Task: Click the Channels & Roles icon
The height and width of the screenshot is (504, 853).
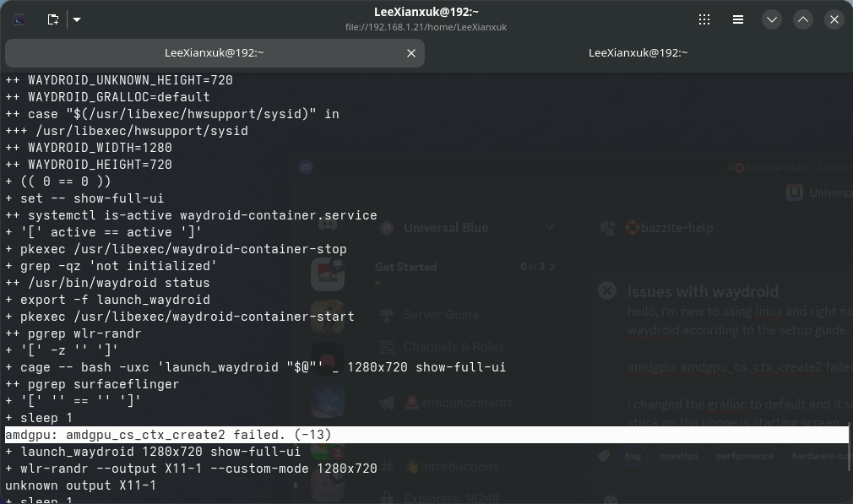Action: [x=387, y=347]
